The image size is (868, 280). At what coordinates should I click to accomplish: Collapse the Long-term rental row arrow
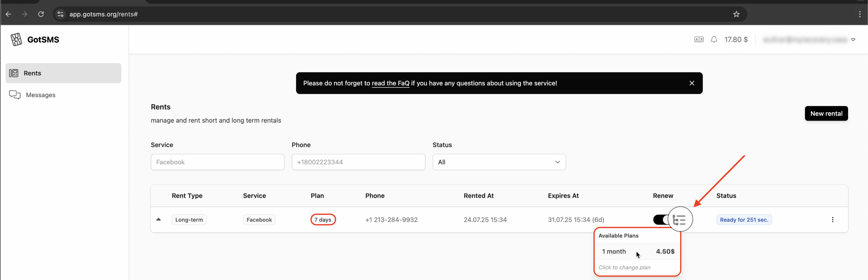click(x=158, y=219)
